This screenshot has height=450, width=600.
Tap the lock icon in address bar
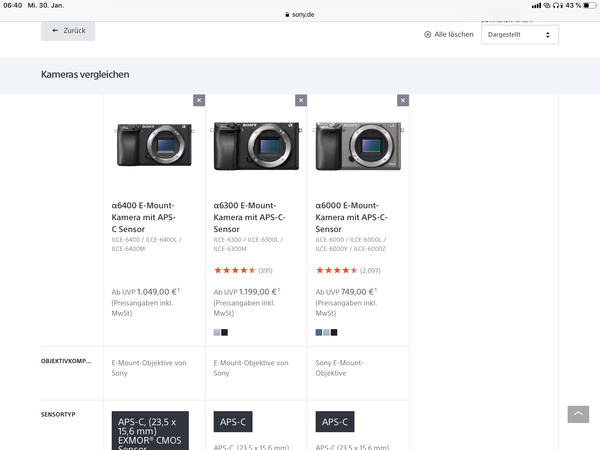tap(286, 15)
